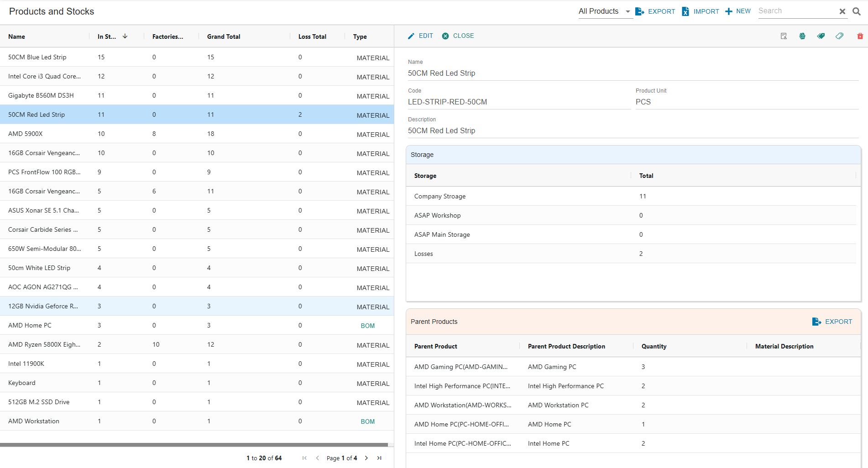The width and height of the screenshot is (868, 468).
Task: Click into the Search input field
Action: pos(796,11)
